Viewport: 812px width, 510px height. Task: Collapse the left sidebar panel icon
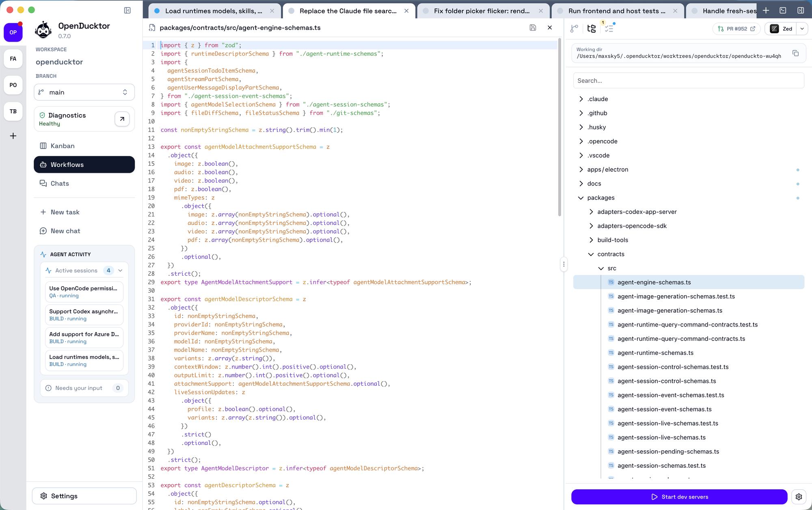[x=127, y=11]
